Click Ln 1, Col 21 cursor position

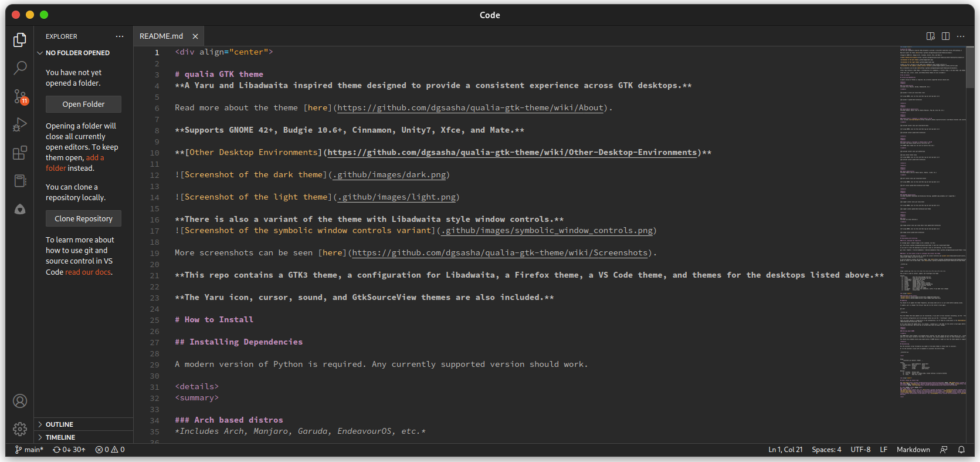[785, 450]
